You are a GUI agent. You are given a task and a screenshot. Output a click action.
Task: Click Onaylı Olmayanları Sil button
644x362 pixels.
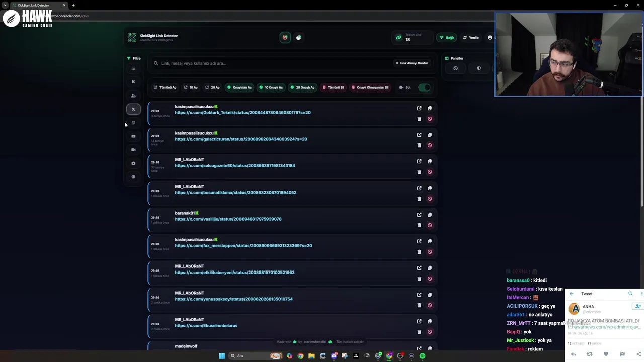(370, 87)
